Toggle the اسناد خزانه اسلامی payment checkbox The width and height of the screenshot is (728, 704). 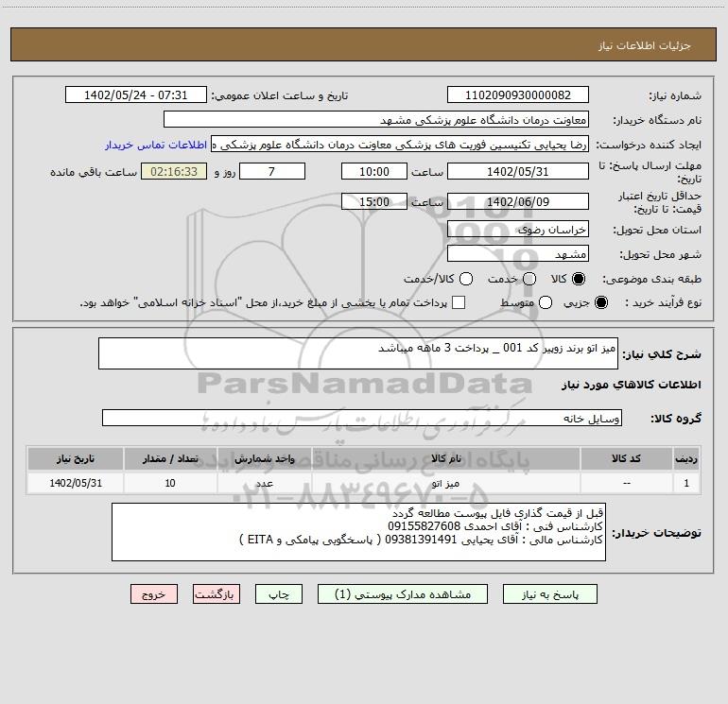(x=459, y=302)
